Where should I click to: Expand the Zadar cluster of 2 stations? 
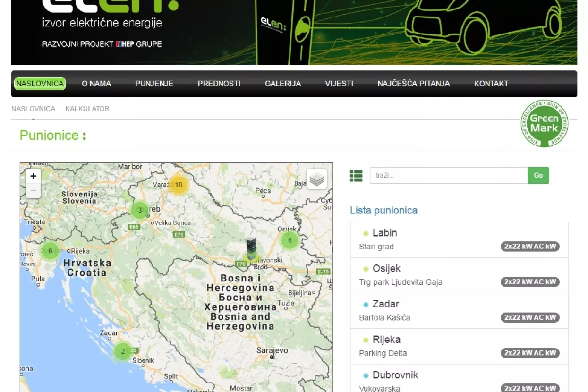tap(123, 351)
